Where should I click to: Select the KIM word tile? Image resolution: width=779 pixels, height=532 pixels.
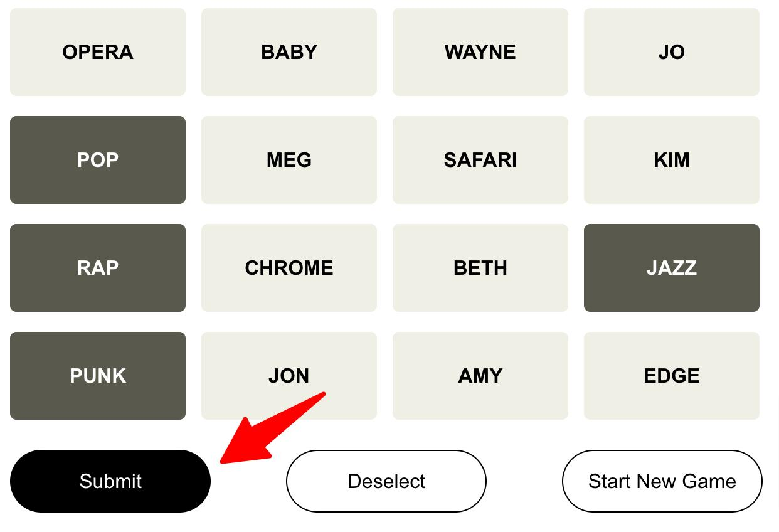point(672,160)
